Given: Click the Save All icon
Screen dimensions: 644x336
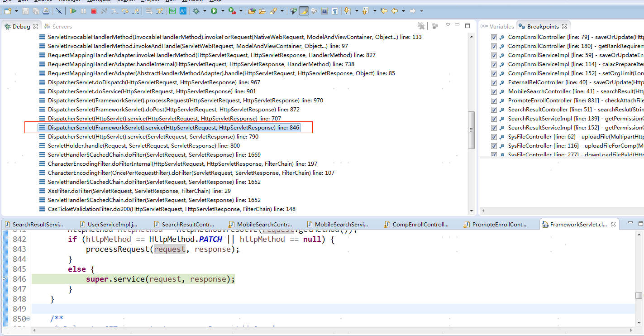Looking at the screenshot, I should tap(36, 11).
